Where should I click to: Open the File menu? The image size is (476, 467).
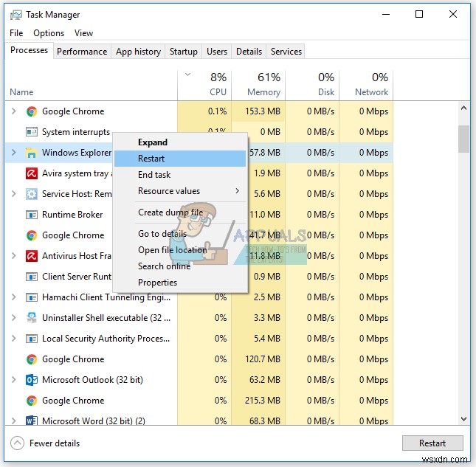coord(16,33)
